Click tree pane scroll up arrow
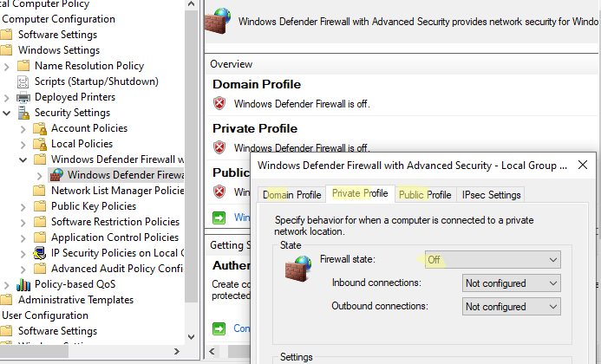Image resolution: width=601 pixels, height=364 pixels. 192,4
